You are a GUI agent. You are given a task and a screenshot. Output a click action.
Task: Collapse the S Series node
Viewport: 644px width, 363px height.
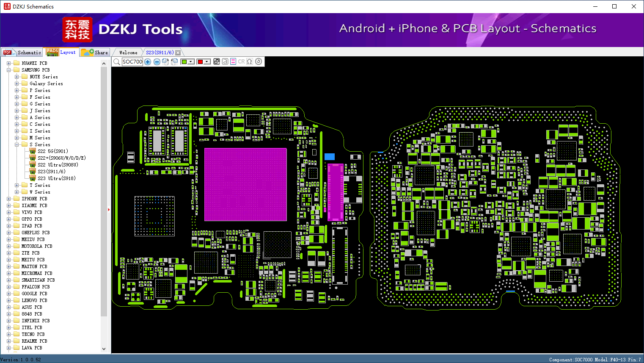pos(17,144)
